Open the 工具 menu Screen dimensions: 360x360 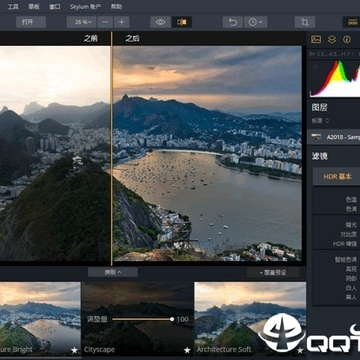point(13,7)
